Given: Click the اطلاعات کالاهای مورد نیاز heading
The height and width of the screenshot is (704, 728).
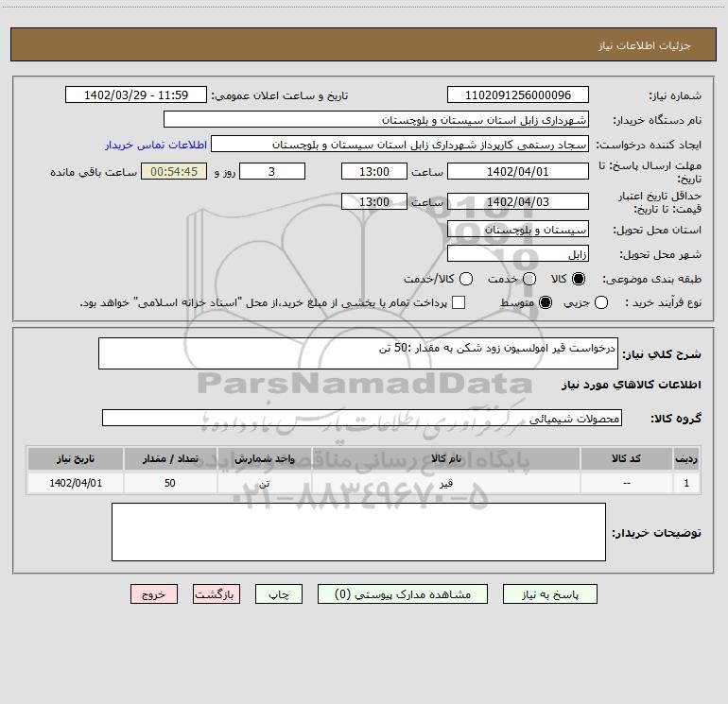Looking at the screenshot, I should [631, 385].
